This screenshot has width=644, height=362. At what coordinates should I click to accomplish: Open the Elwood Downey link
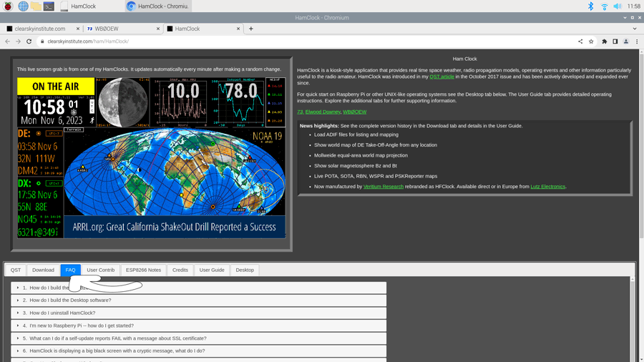pyautogui.click(x=323, y=112)
